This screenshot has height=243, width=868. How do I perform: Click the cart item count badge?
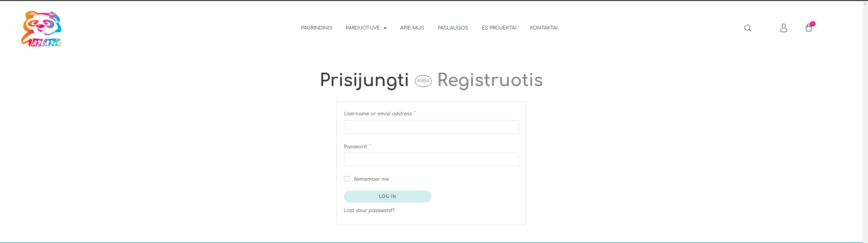(x=812, y=24)
